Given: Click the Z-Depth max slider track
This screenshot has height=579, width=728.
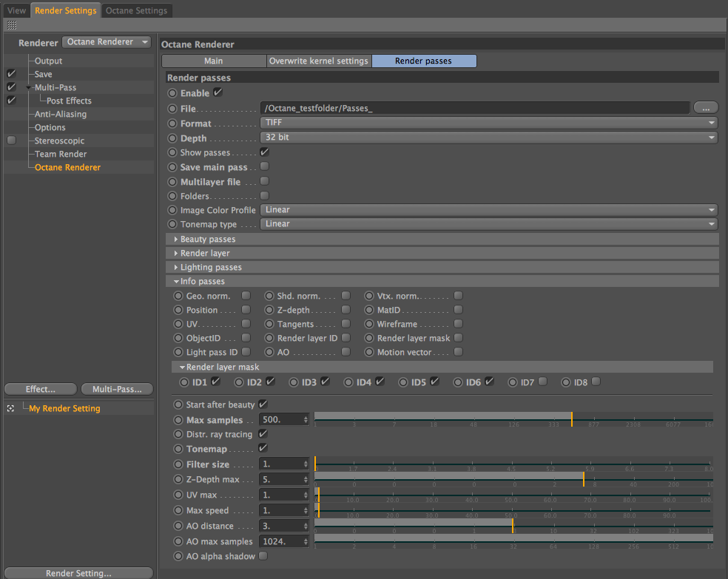Looking at the screenshot, I should click(513, 478).
